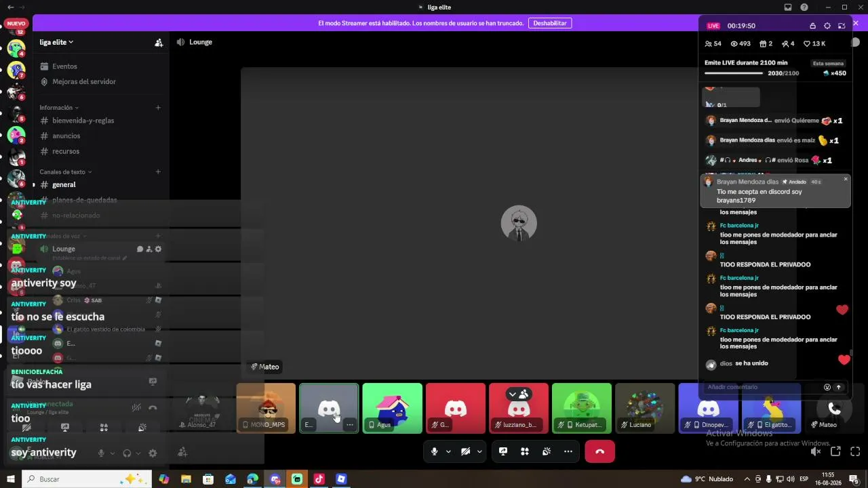Toggle the lock icon in LIVE panel
The image size is (868, 488).
tap(812, 26)
